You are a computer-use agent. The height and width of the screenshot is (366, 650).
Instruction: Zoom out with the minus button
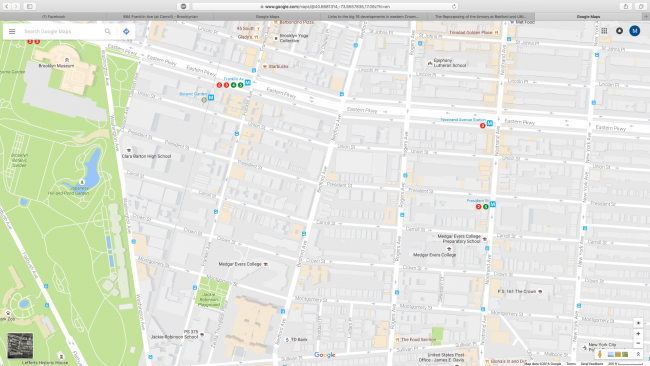click(638, 343)
